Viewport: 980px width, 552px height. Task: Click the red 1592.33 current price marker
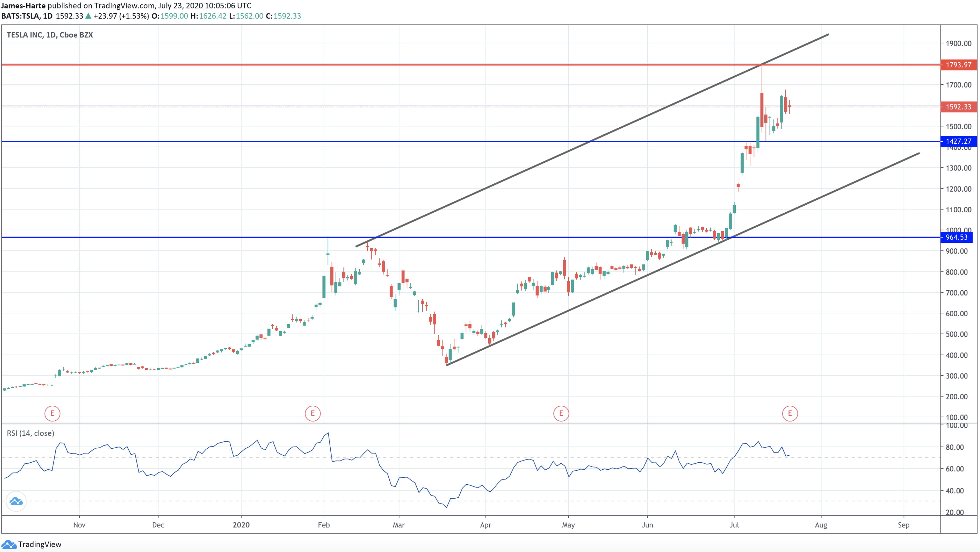pyautogui.click(x=959, y=107)
